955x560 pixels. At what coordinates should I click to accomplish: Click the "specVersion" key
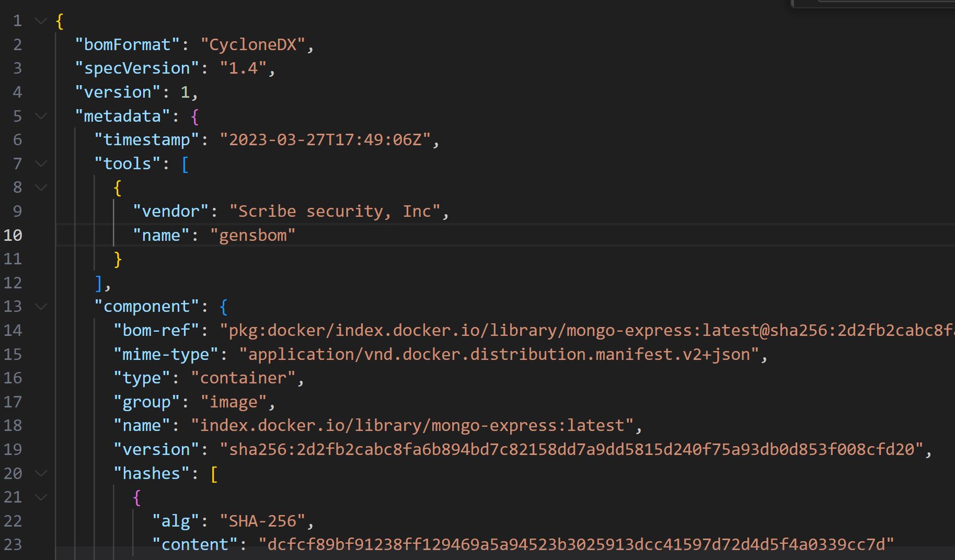click(x=137, y=68)
